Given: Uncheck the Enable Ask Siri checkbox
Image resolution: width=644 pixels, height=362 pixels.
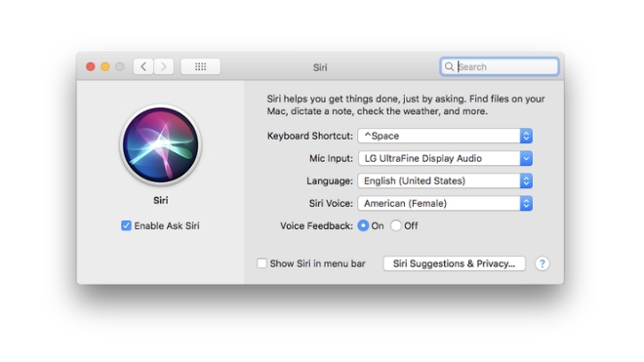Looking at the screenshot, I should 126,225.
